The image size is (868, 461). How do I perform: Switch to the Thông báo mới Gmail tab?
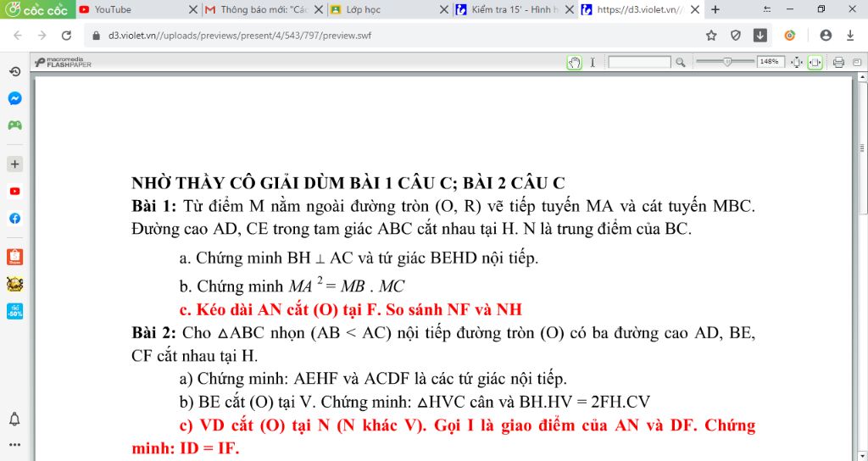click(x=256, y=9)
